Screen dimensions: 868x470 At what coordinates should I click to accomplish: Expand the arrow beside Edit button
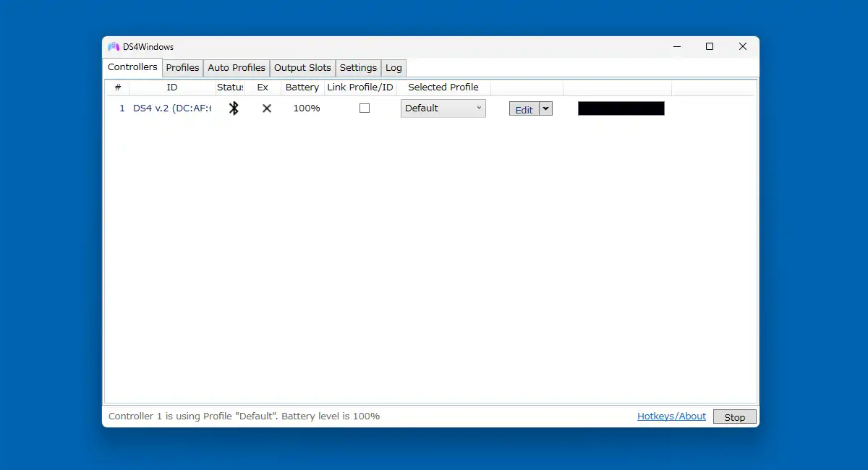click(546, 108)
